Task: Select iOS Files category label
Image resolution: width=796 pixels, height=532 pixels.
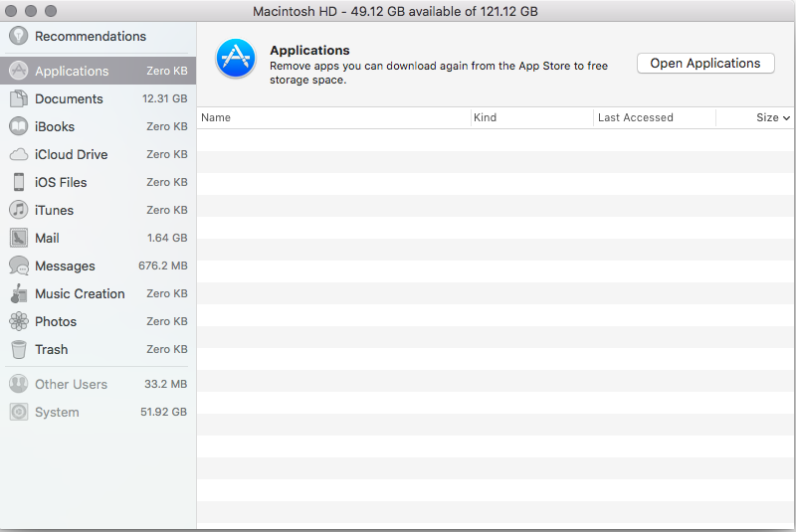Action: tap(61, 182)
